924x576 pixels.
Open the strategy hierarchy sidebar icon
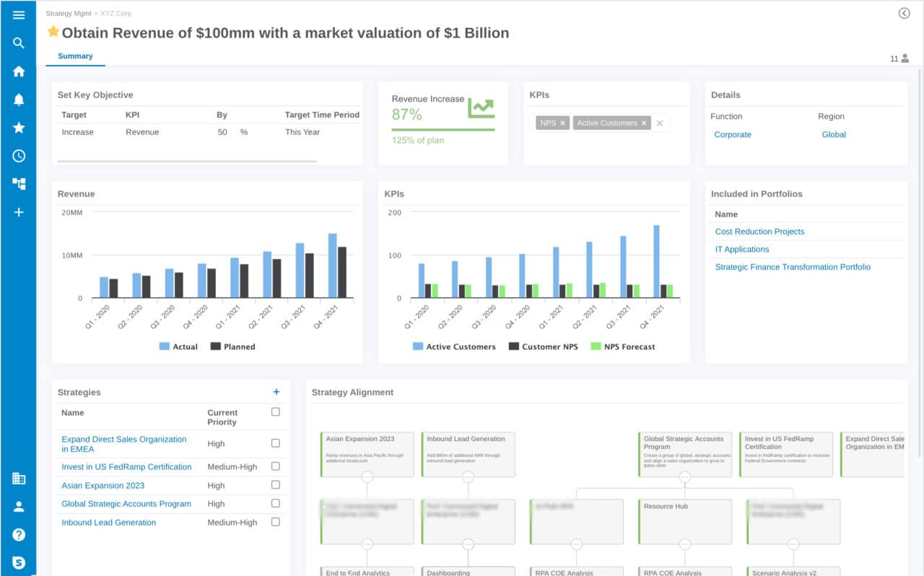(x=19, y=183)
